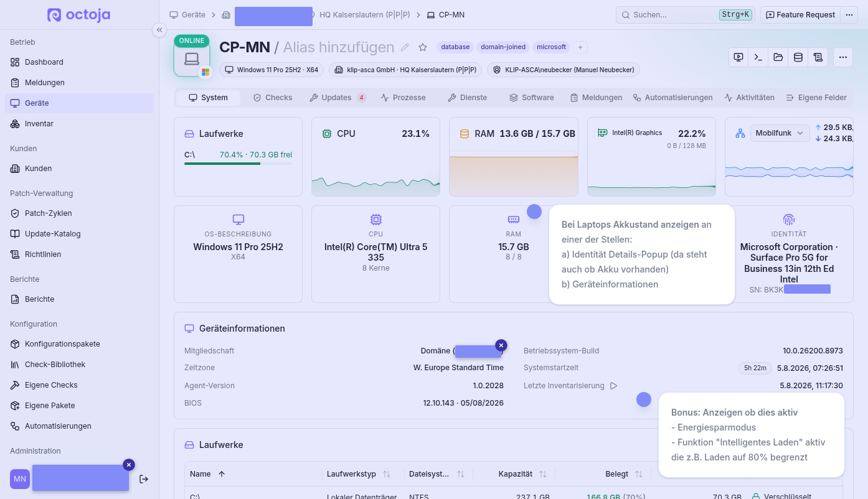The width and height of the screenshot is (868, 499).
Task: Open Eigene Checks in the sidebar
Action: [x=79, y=385]
